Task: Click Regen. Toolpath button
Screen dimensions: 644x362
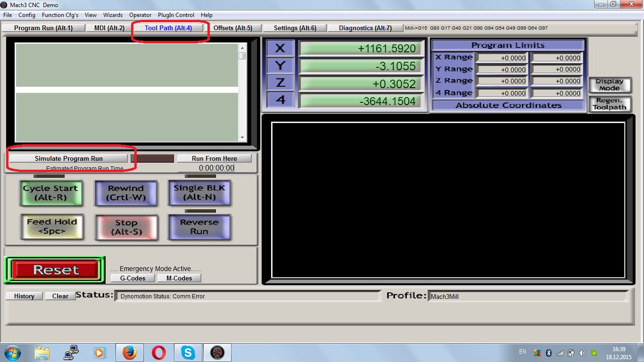Action: [610, 104]
